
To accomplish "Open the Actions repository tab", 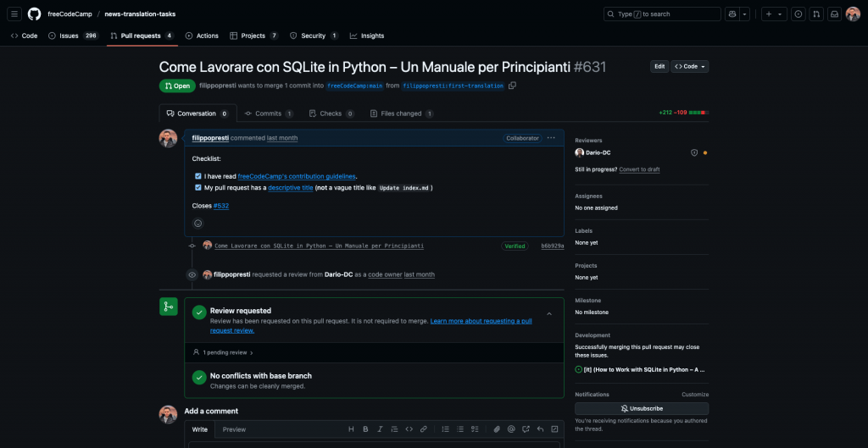I will 202,36.
